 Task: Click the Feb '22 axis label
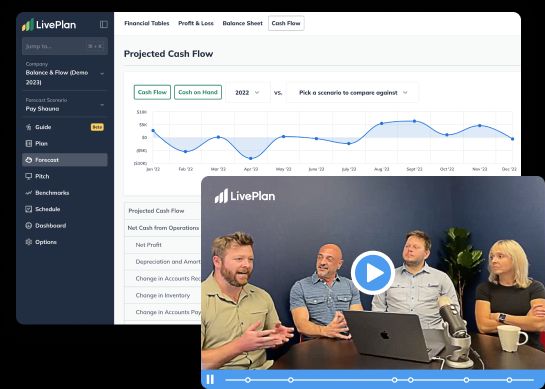point(186,169)
